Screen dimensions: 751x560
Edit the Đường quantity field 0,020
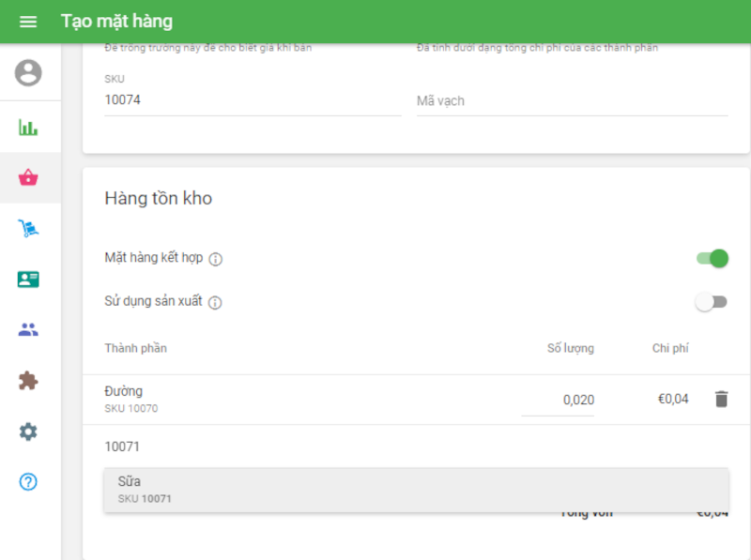point(559,401)
